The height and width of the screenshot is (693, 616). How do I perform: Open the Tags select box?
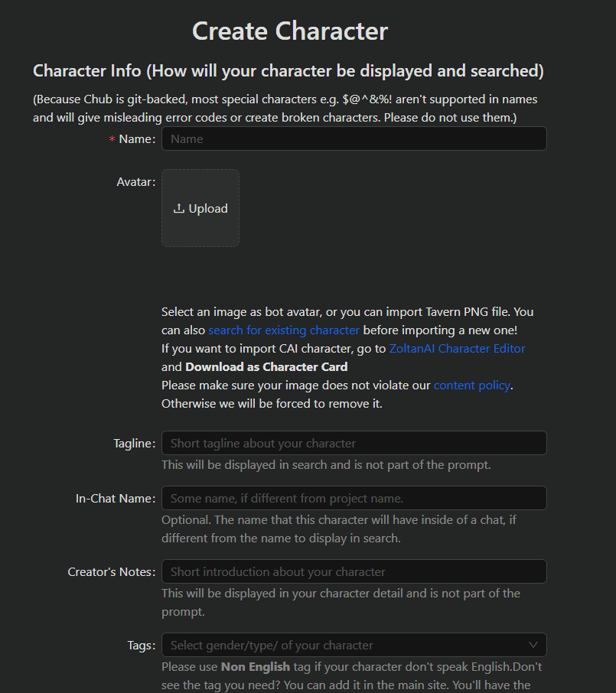pyautogui.click(x=354, y=645)
